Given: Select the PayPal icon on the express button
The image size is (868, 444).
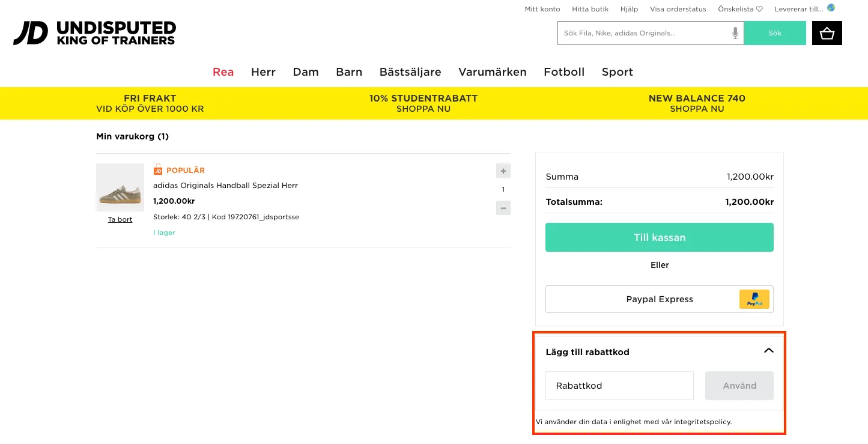Looking at the screenshot, I should coord(754,299).
